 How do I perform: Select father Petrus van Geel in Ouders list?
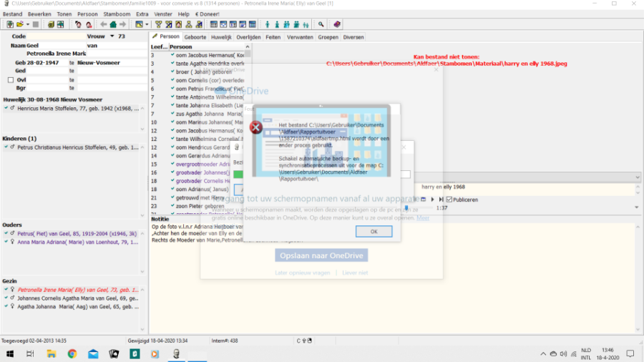click(x=72, y=233)
